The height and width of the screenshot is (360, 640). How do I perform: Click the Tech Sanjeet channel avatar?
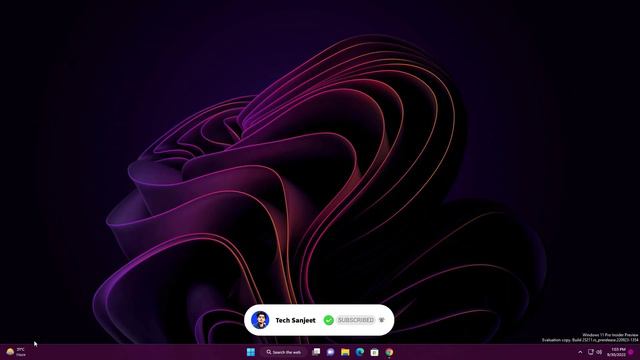[260, 320]
